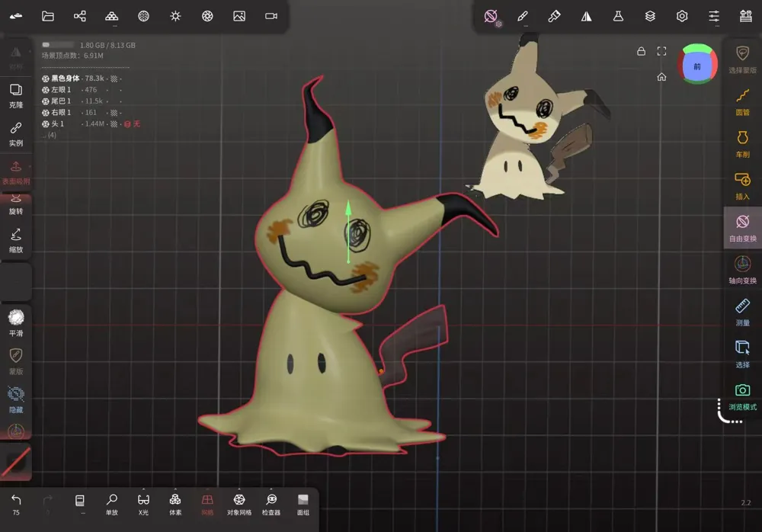The width and height of the screenshot is (762, 532).
Task: Select the 缩放 scale tool
Action: (x=15, y=241)
